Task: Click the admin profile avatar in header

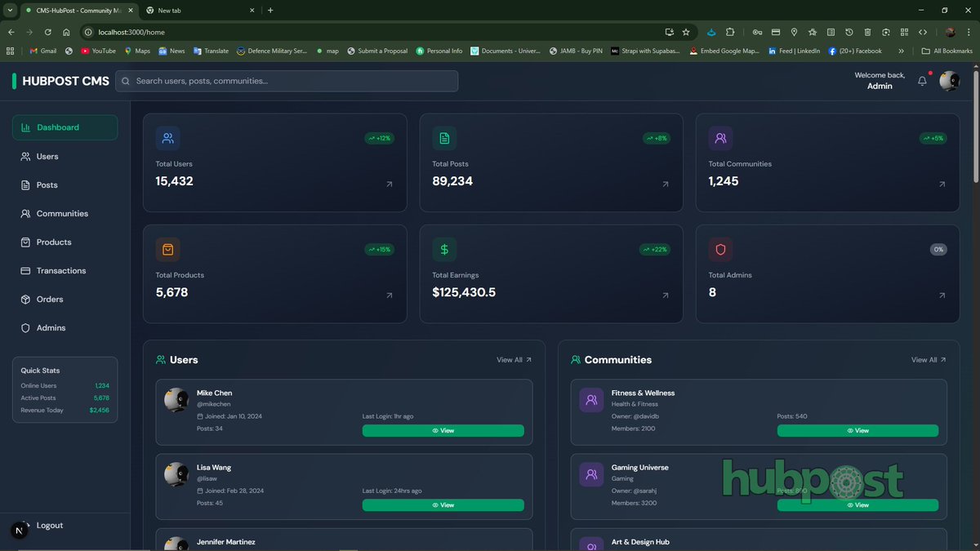Action: click(949, 81)
